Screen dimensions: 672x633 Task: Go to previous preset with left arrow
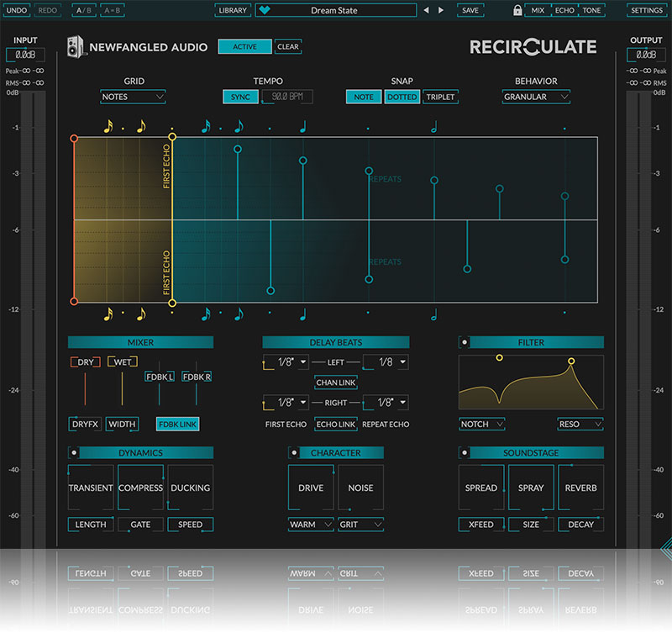426,11
